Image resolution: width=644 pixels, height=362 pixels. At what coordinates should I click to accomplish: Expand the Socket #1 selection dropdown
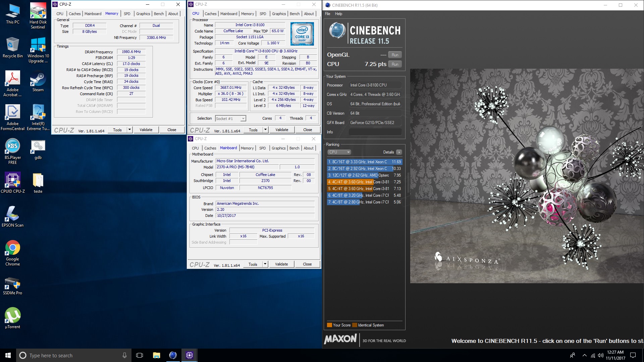[x=243, y=118]
